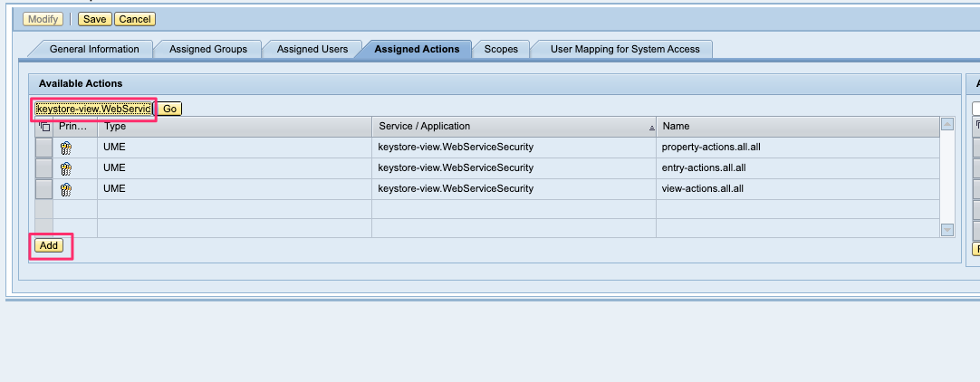This screenshot has height=382, width=980.
Task: Go to the Assigned Users tab
Action: (x=312, y=49)
